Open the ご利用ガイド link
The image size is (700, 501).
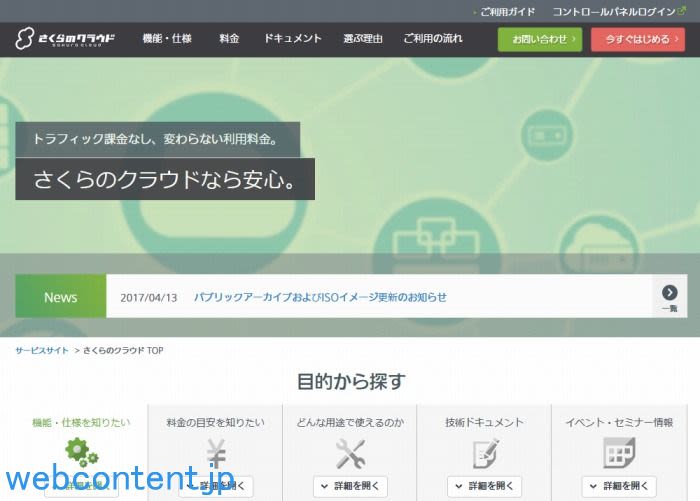pos(506,12)
